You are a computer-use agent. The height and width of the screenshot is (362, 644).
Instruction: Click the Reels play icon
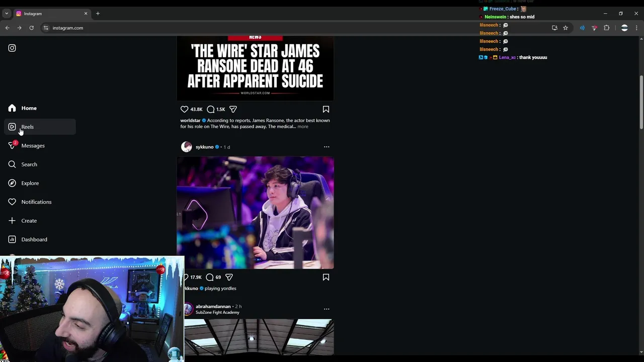pyautogui.click(x=12, y=127)
